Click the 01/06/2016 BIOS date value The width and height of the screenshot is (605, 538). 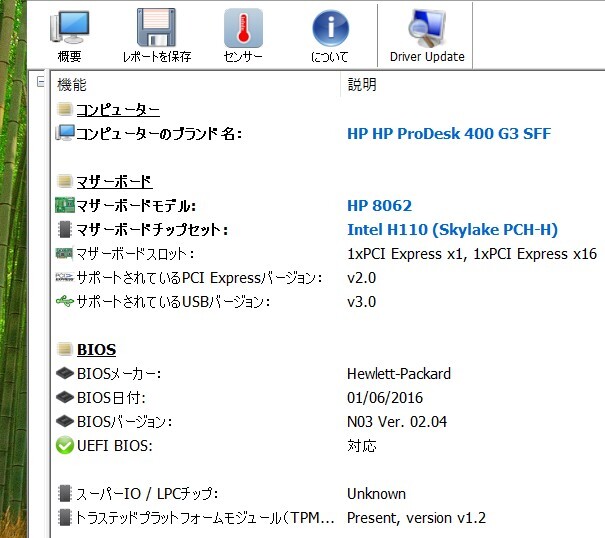click(385, 398)
